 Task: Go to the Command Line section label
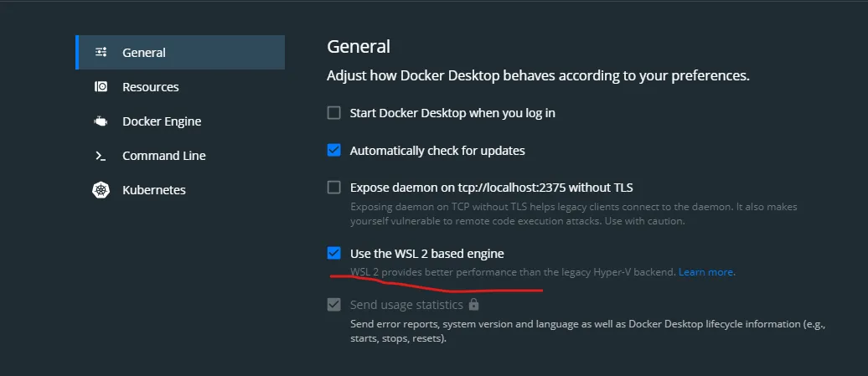click(x=163, y=156)
